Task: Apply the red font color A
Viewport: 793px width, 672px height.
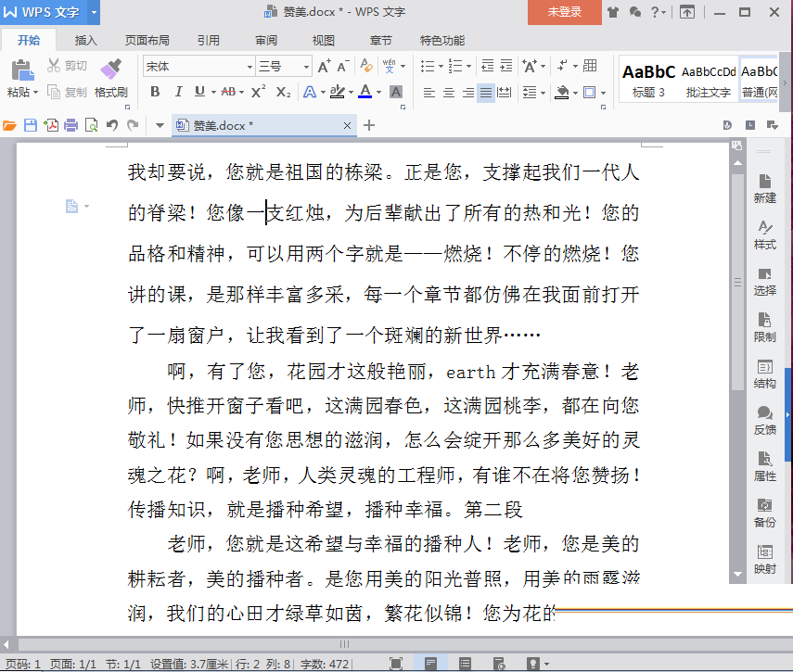Action: (365, 92)
